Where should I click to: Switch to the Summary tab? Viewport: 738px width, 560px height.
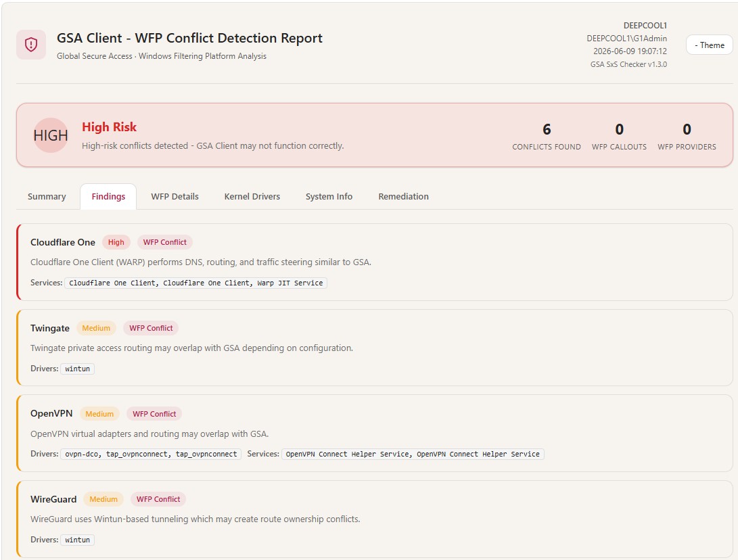tap(47, 196)
